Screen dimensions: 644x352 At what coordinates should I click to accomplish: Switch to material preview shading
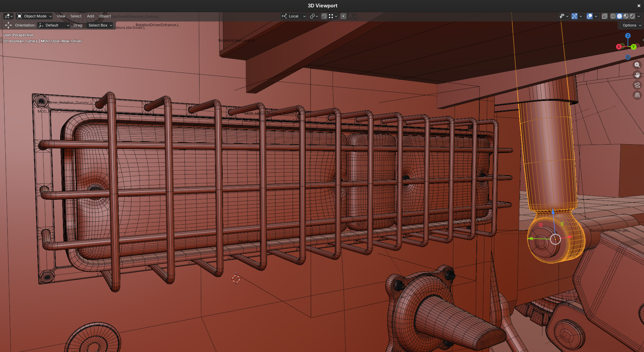(x=626, y=16)
